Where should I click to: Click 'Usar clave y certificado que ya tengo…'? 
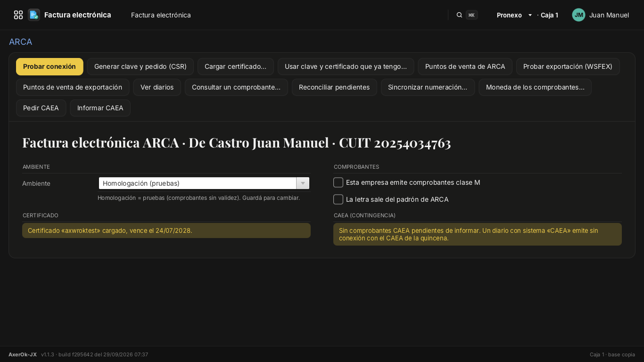(x=346, y=66)
